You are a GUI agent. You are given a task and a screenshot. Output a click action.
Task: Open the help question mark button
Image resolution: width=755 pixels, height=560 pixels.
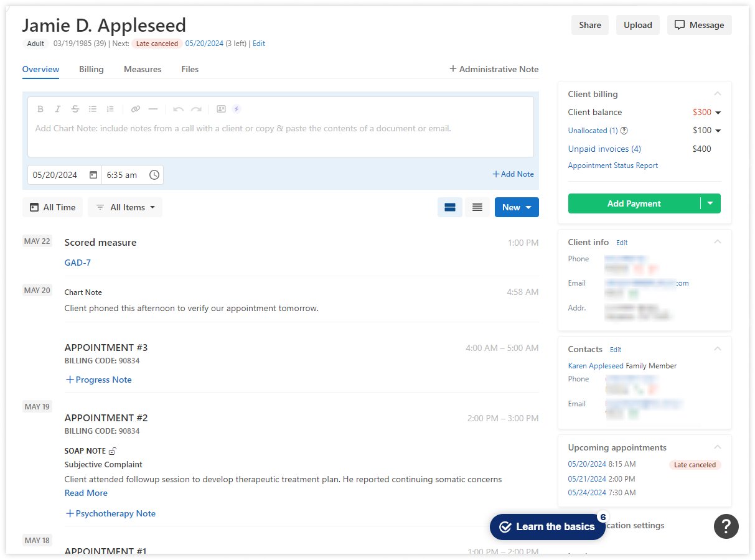726,526
